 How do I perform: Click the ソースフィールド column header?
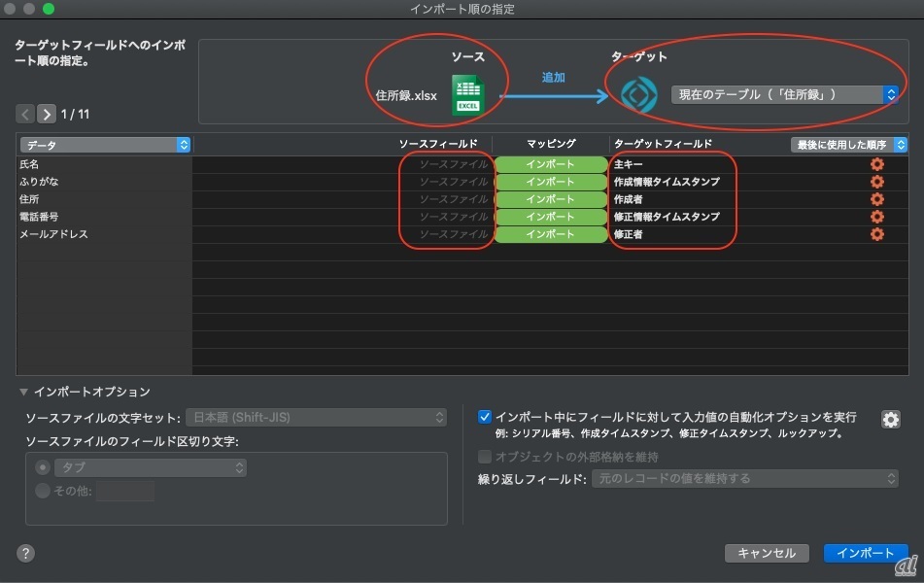(438, 144)
